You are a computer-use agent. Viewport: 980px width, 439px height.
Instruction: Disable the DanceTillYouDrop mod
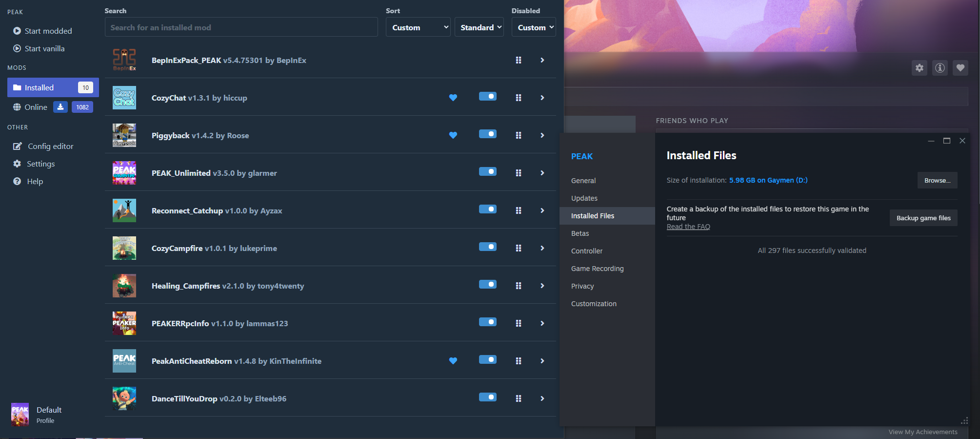(488, 397)
